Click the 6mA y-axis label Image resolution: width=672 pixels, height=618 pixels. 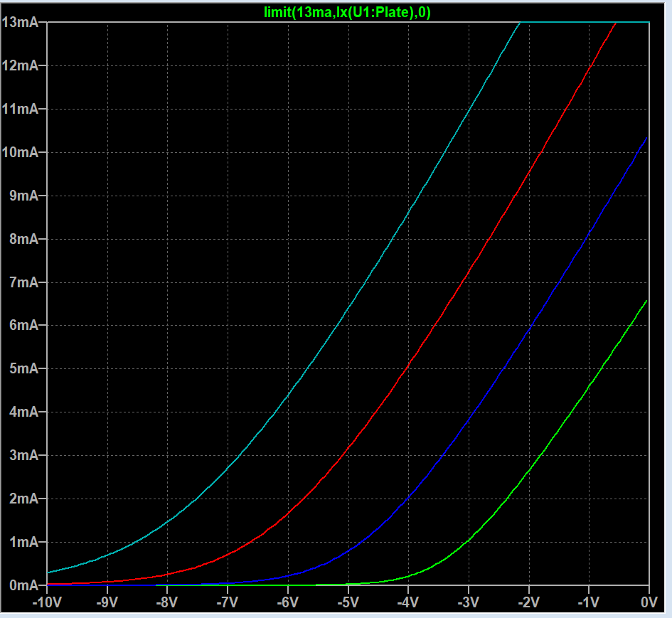(24, 325)
